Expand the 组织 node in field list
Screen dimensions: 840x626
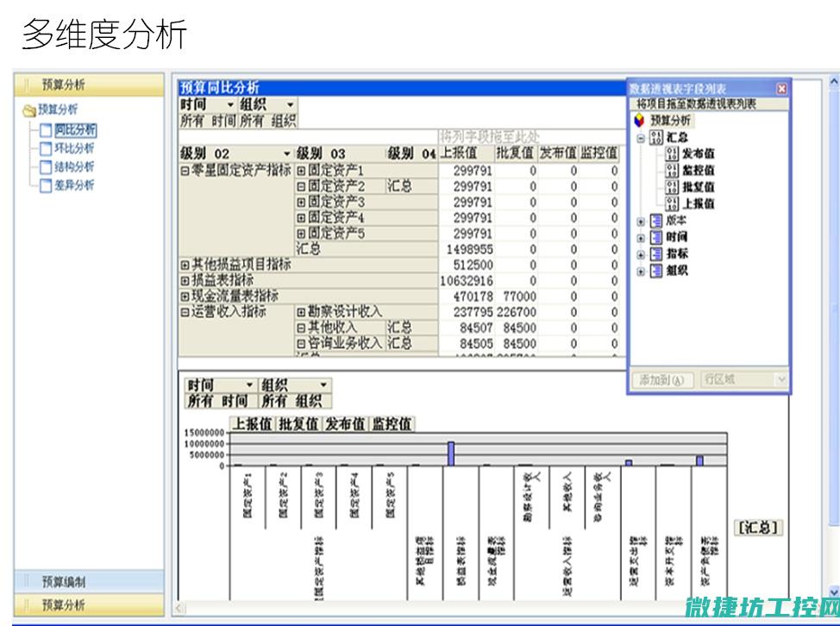(641, 272)
